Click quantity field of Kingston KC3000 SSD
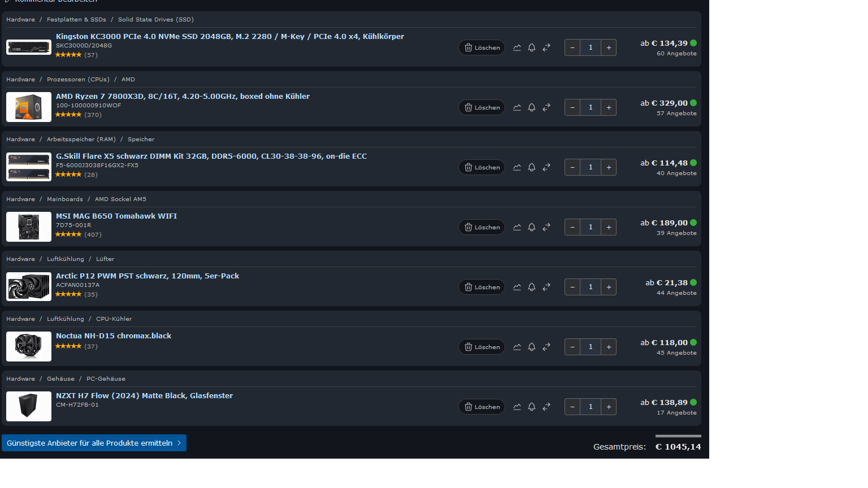This screenshot has height=488, width=868. point(591,47)
